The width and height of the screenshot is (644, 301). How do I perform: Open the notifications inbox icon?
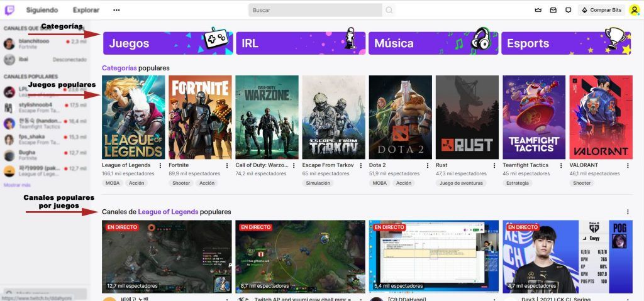(553, 10)
